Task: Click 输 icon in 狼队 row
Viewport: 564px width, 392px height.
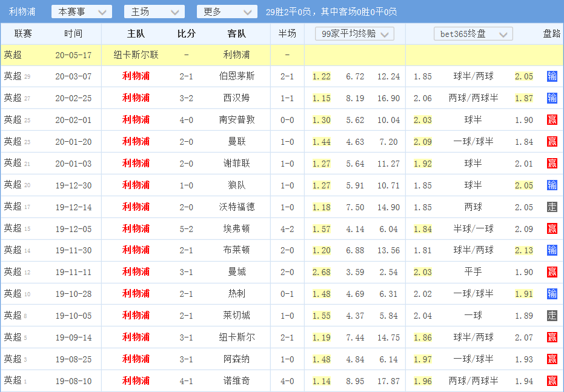Action: click(552, 185)
